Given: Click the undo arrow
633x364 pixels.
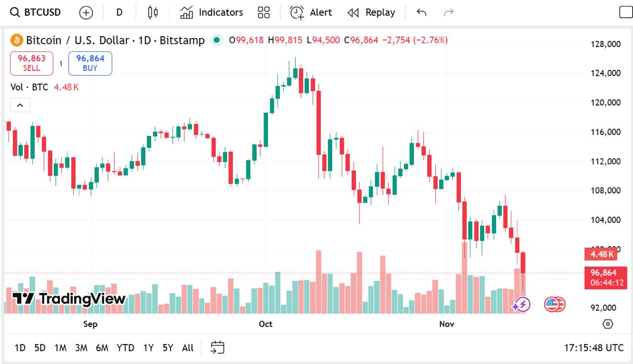Looking at the screenshot, I should point(421,12).
